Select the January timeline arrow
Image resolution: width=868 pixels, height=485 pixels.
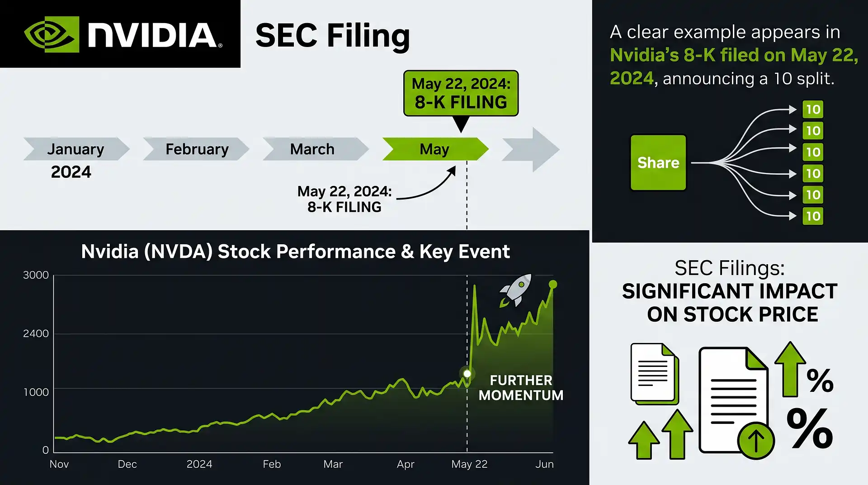click(x=76, y=149)
